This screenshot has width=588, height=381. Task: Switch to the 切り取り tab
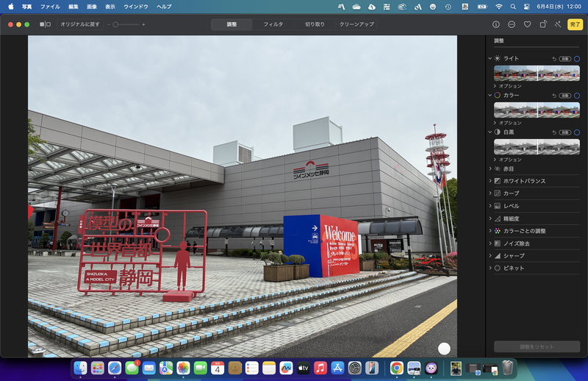pos(315,24)
